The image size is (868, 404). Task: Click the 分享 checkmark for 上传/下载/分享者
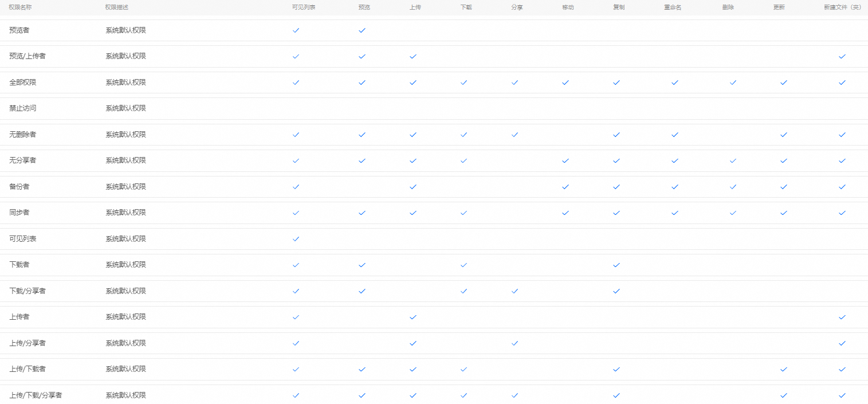click(514, 395)
